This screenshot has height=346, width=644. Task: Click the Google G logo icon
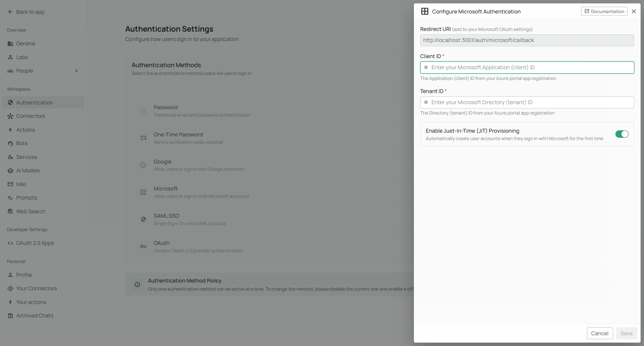(143, 165)
